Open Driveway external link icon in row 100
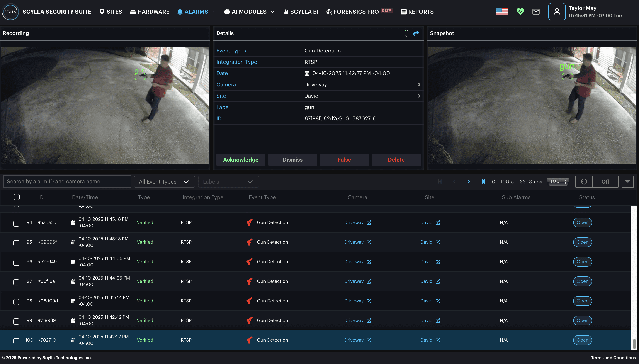 point(369,340)
